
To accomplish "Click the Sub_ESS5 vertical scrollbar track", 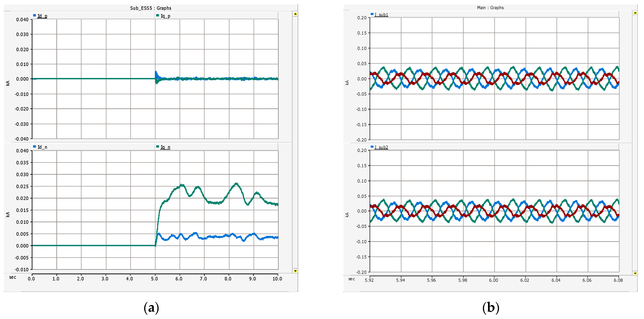I will click(x=295, y=142).
